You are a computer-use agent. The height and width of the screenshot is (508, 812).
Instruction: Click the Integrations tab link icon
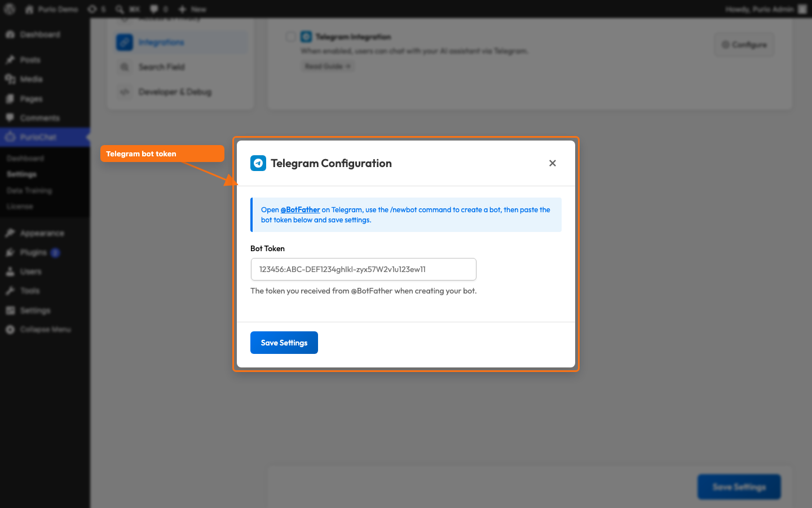coord(125,42)
